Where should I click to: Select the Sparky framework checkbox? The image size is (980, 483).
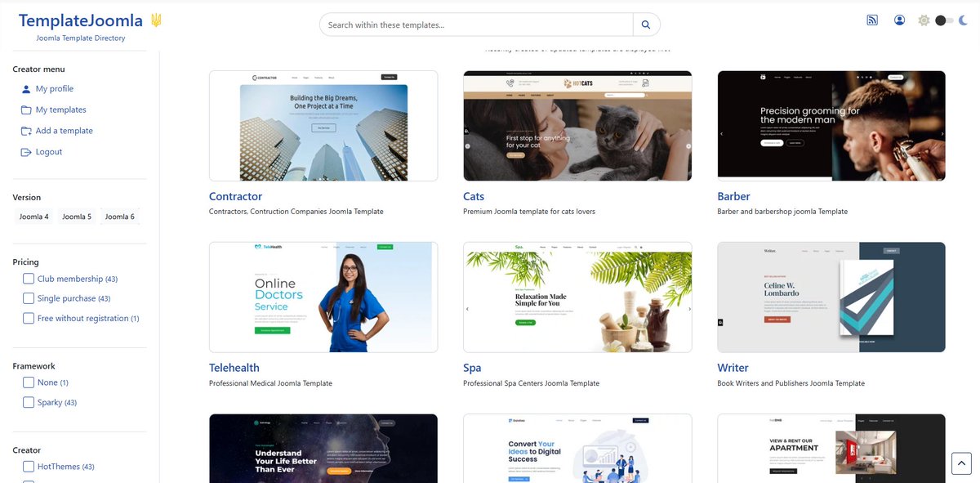click(29, 402)
